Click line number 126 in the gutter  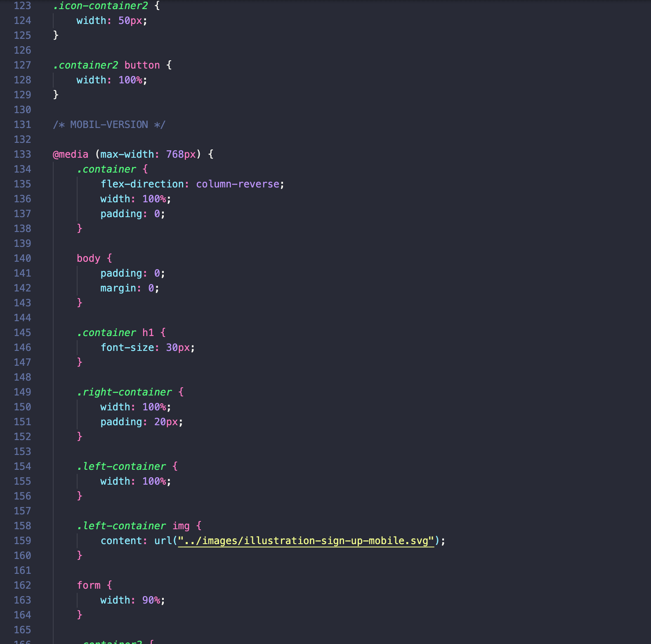pos(22,50)
